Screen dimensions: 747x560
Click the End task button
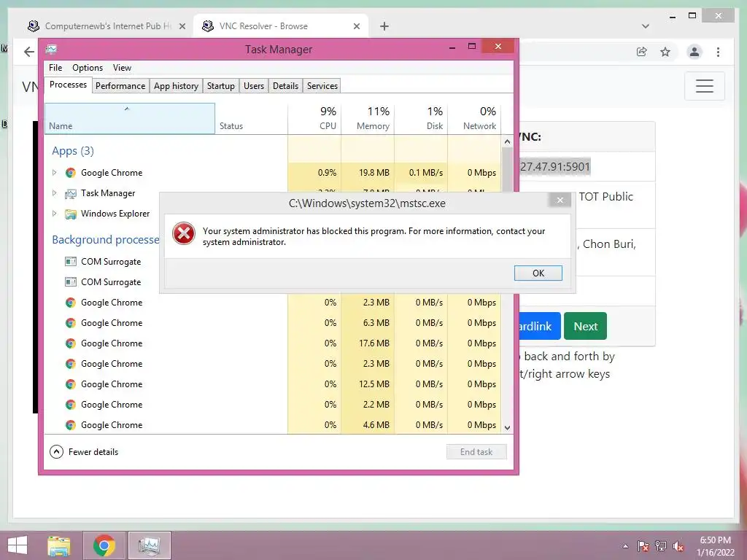(476, 452)
